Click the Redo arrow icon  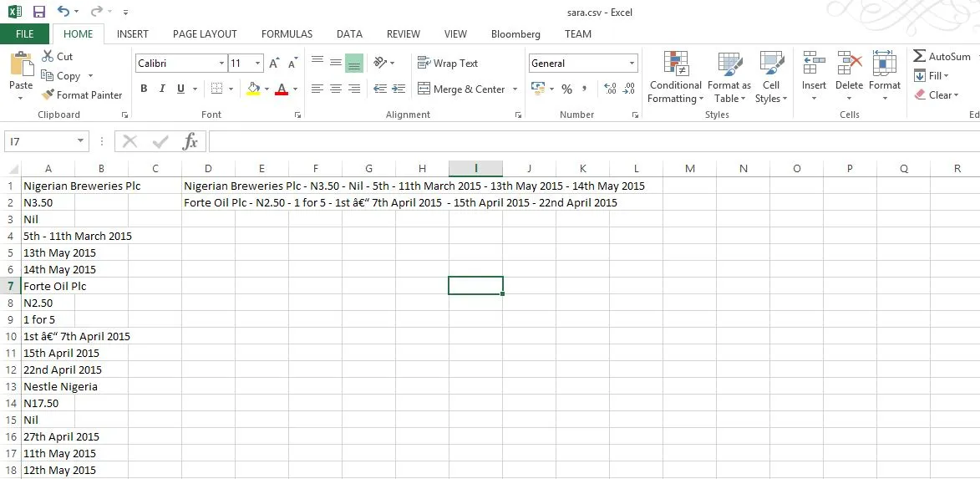click(x=96, y=11)
